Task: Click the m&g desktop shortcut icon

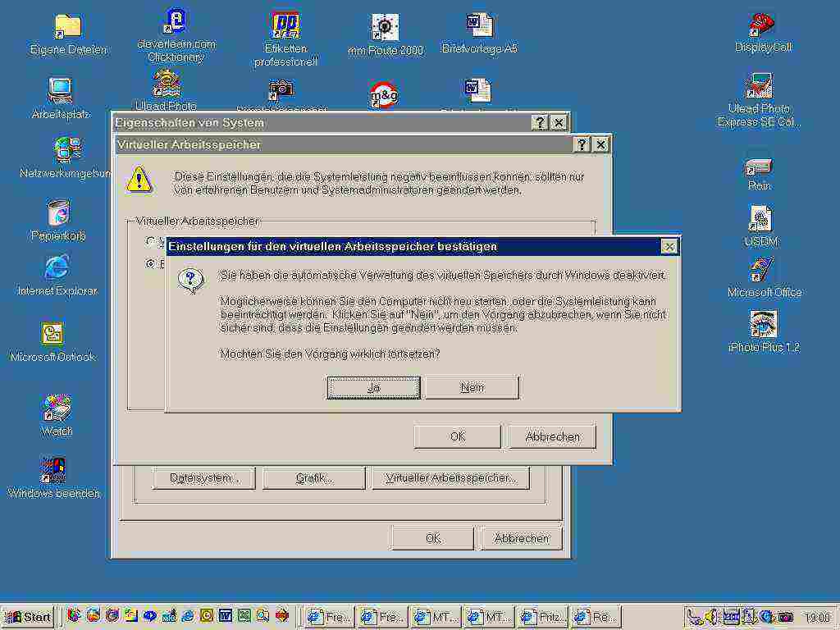Action: click(384, 94)
